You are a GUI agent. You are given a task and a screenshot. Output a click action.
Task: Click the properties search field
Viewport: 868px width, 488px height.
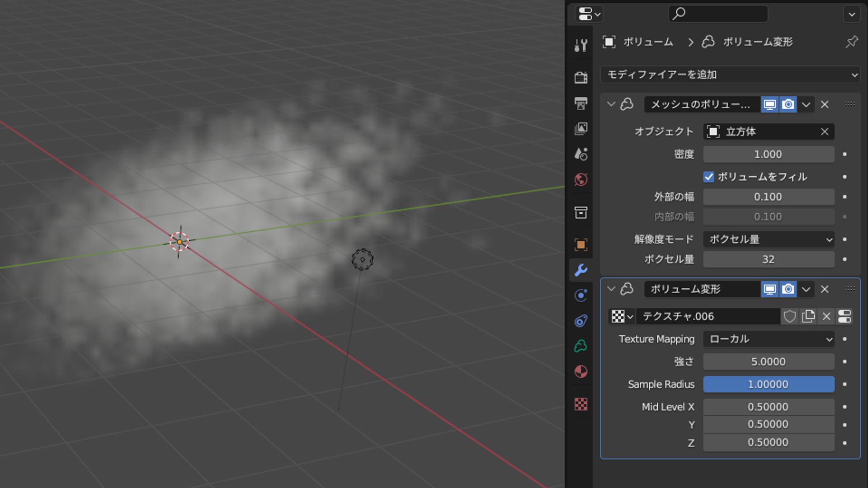pyautogui.click(x=717, y=14)
